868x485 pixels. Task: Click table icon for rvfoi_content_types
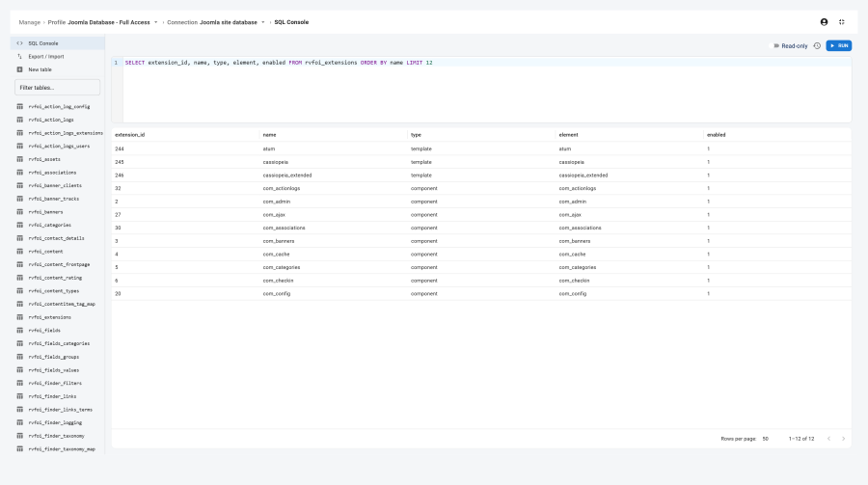[20, 290]
